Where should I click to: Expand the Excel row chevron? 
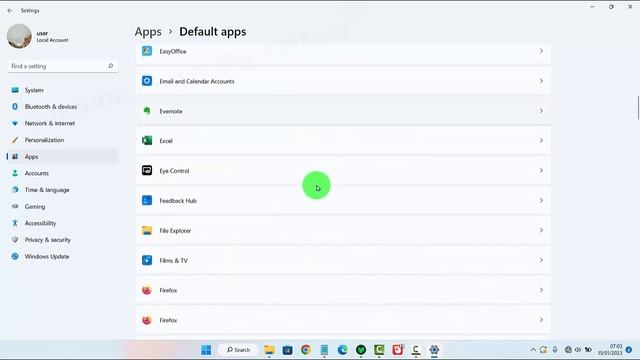coord(541,140)
